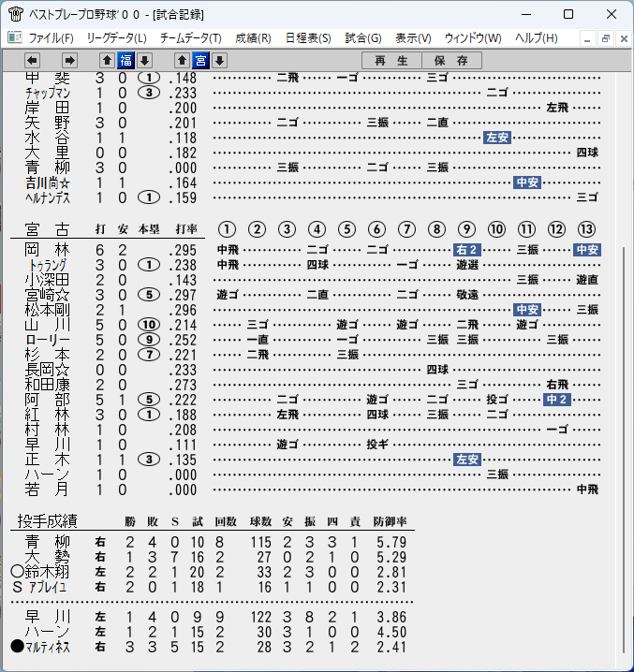Click 岡林's highlighted 右2 result
634x672 pixels.
(x=467, y=250)
